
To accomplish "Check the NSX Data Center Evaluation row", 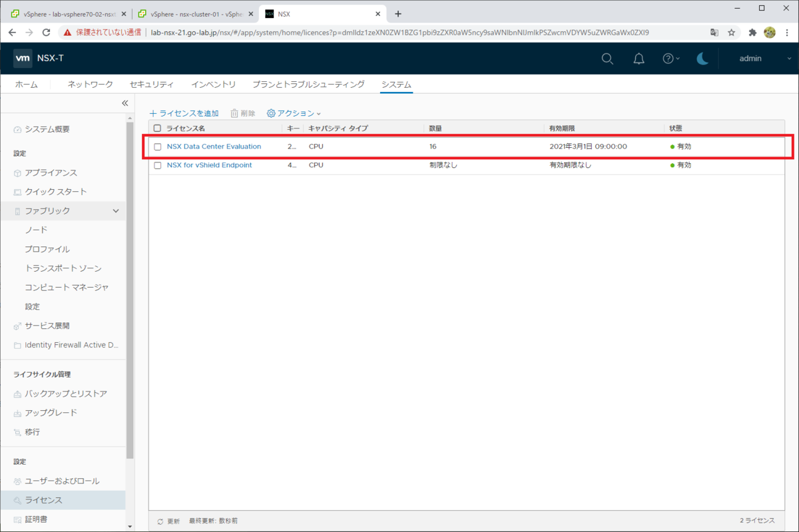I will pos(158,146).
